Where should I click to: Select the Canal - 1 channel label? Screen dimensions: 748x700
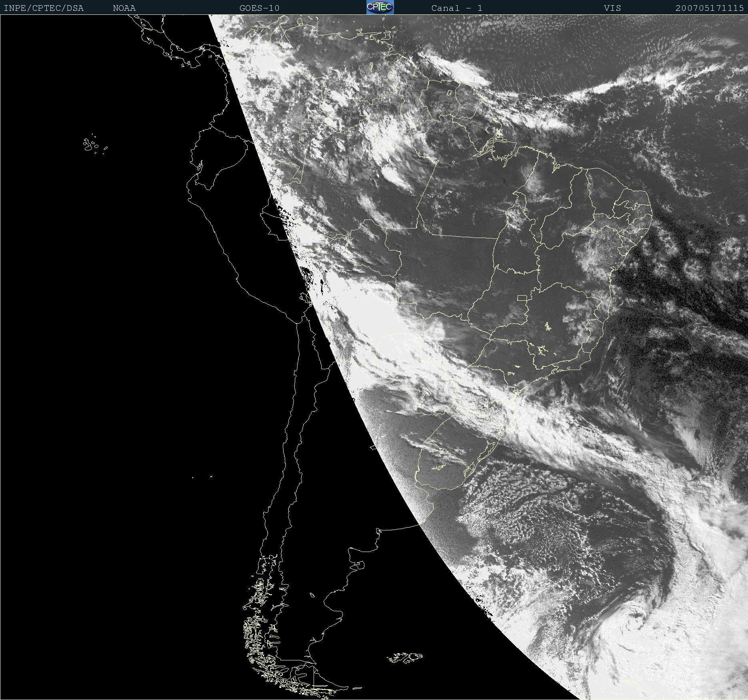pos(457,8)
